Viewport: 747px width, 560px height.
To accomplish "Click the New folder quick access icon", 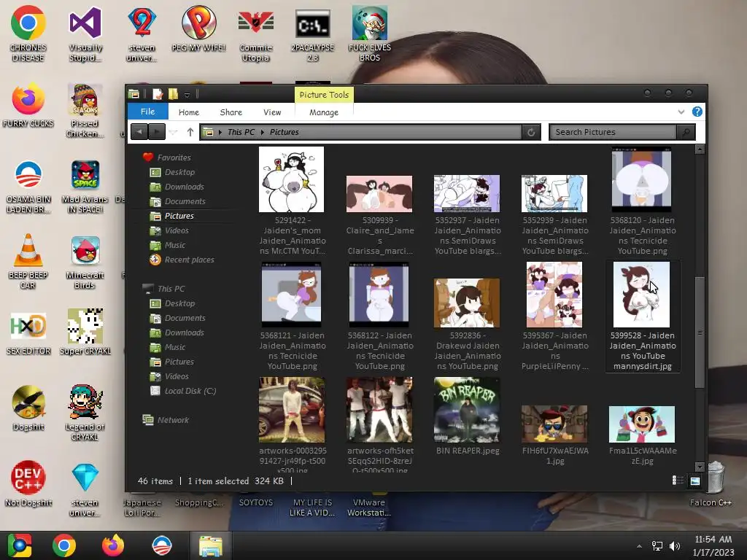I will pyautogui.click(x=173, y=94).
